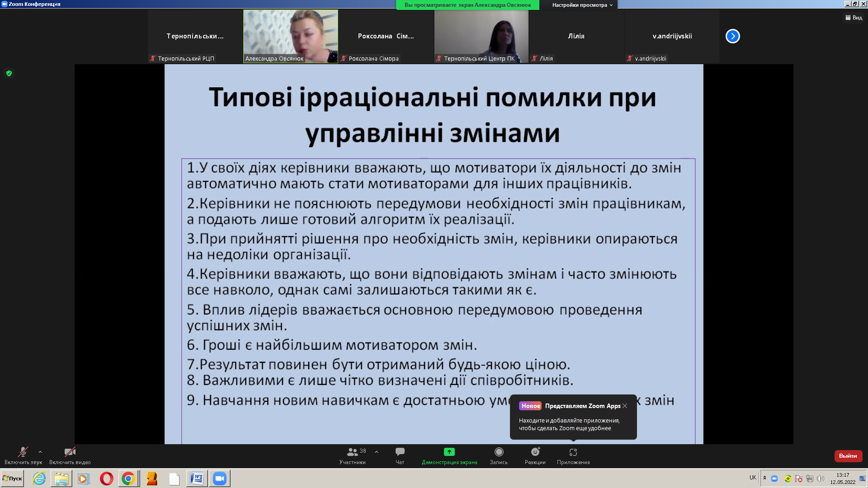This screenshot has height=488, width=868.
Task: Switch to Microsoft Word on taskbar
Action: (x=197, y=478)
